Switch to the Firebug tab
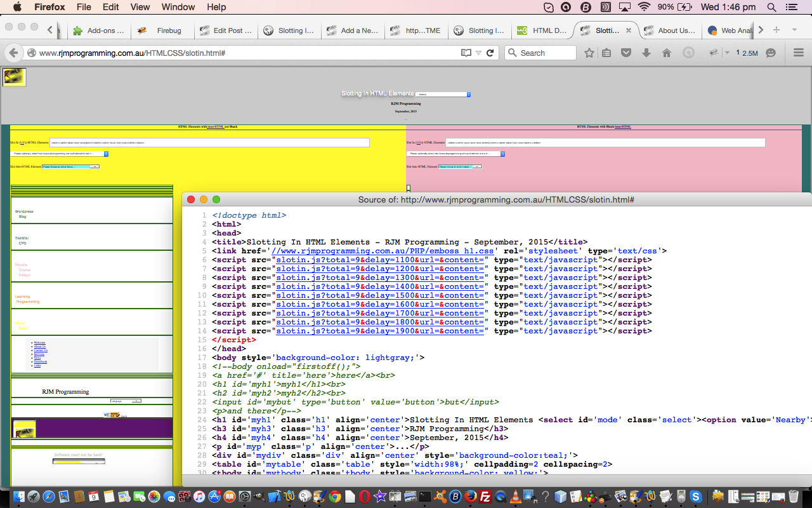Screen dimensions: 812x508 pos(162,30)
